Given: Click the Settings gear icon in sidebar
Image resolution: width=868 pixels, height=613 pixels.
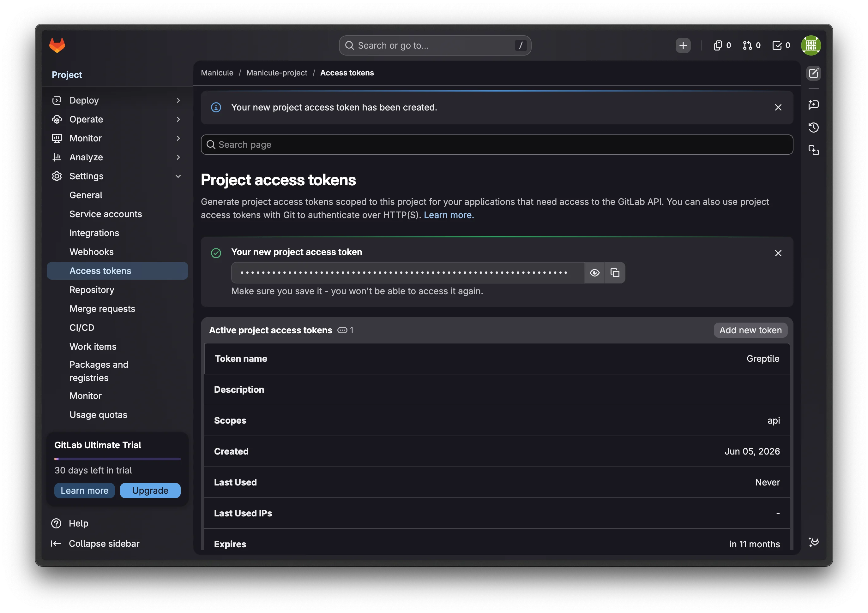Looking at the screenshot, I should (57, 176).
